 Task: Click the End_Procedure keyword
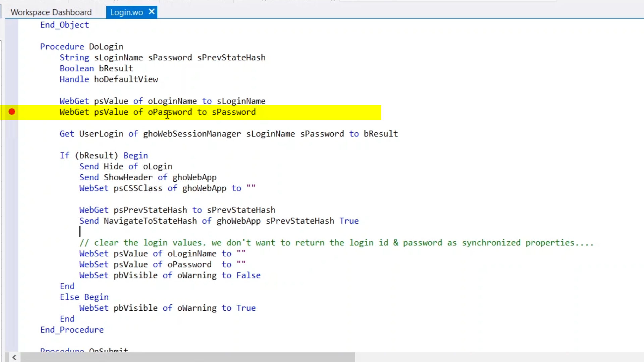(72, 330)
